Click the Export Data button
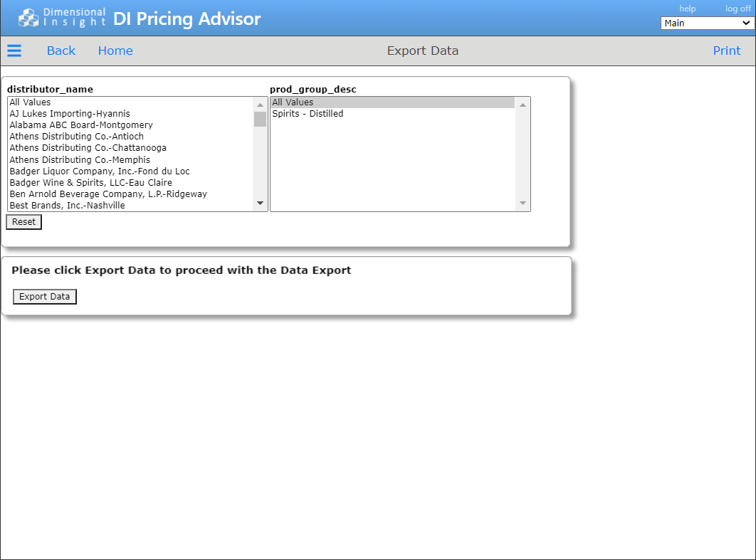This screenshot has width=756, height=560. click(44, 297)
